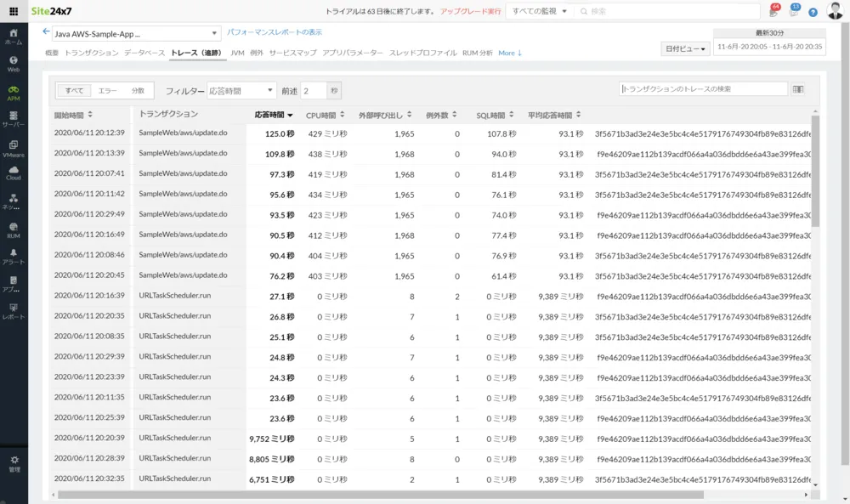This screenshot has height=504, width=850.
Task: Open パフォーマンスレポートの表示 link
Action: pos(275,32)
